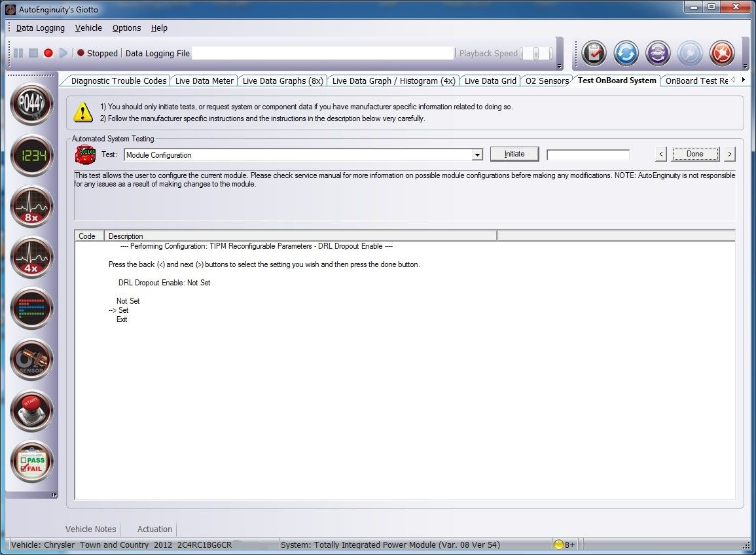Click the blue refresh arrows round icon
756x555 pixels.
click(626, 53)
